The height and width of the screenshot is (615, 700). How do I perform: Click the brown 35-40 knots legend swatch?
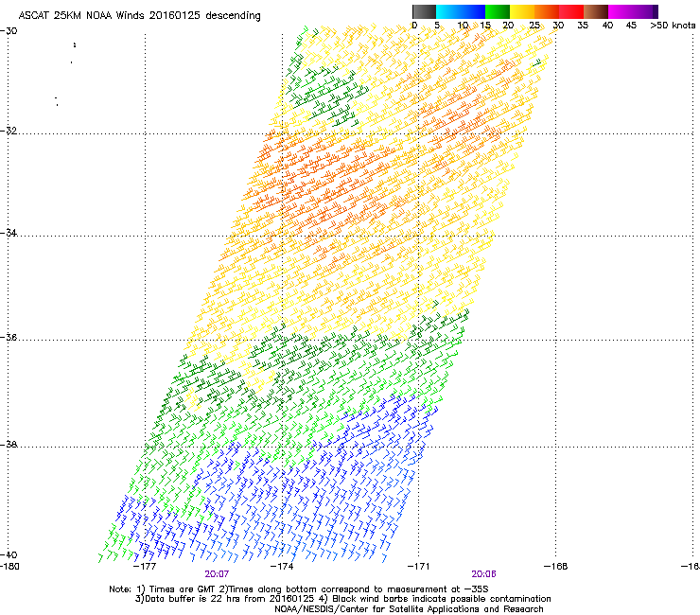click(596, 11)
